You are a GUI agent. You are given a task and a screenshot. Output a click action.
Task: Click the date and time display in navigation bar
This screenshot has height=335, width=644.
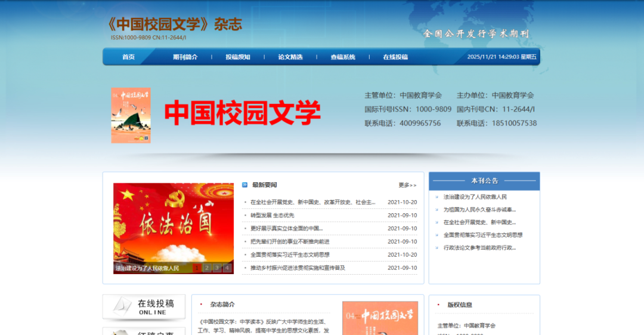click(502, 57)
